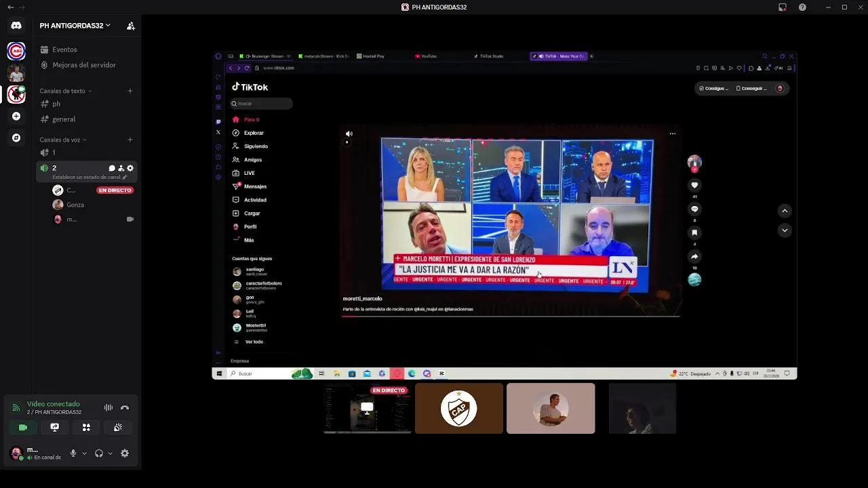Save TikTok video bookmark icon
The image size is (868, 488).
694,232
